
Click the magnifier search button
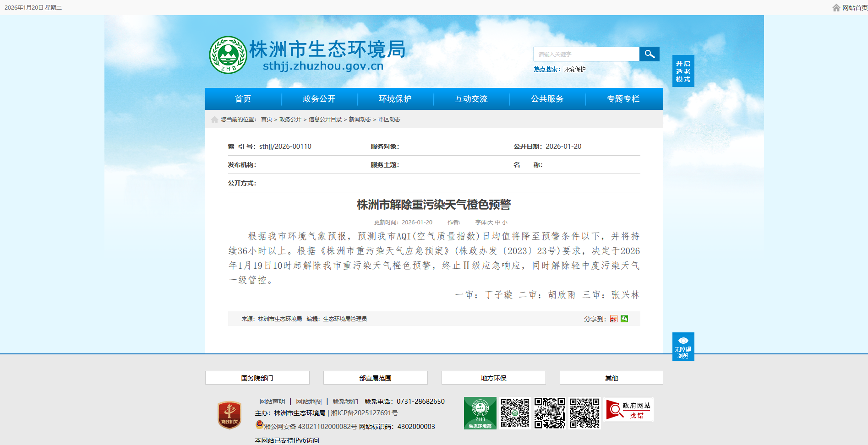click(649, 54)
